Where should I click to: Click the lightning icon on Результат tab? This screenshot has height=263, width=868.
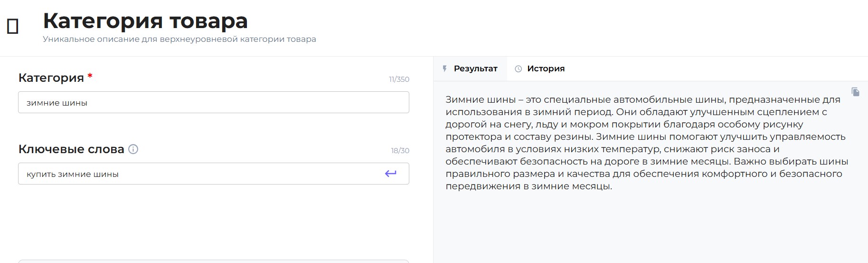pyautogui.click(x=445, y=68)
